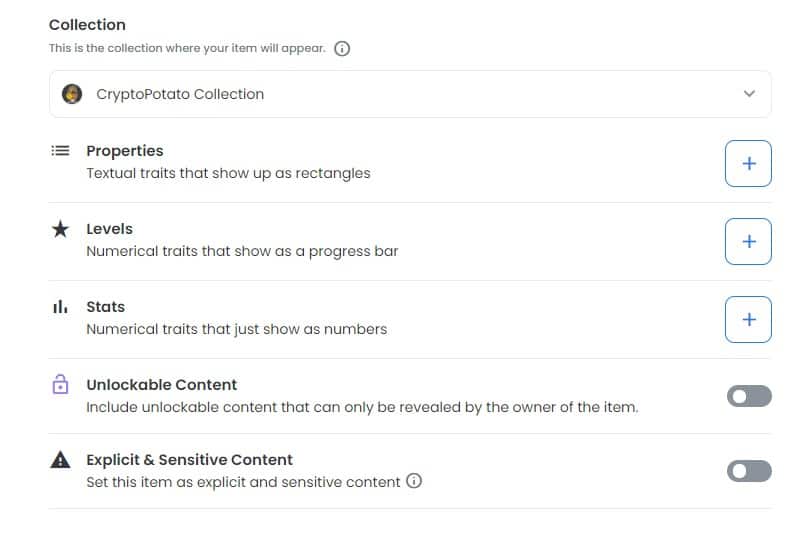Click the info icon after explicit content text
This screenshot has width=812, height=534.
[414, 481]
